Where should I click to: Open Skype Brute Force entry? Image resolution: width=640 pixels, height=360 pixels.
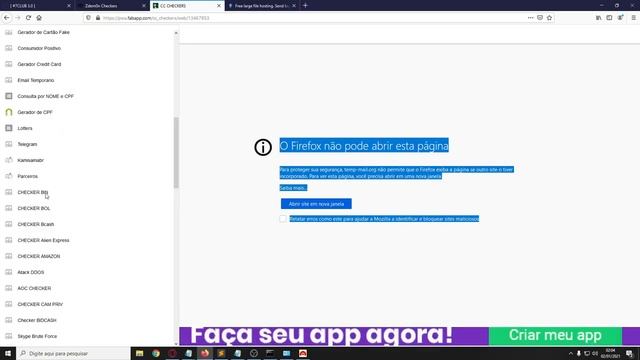pos(37,336)
